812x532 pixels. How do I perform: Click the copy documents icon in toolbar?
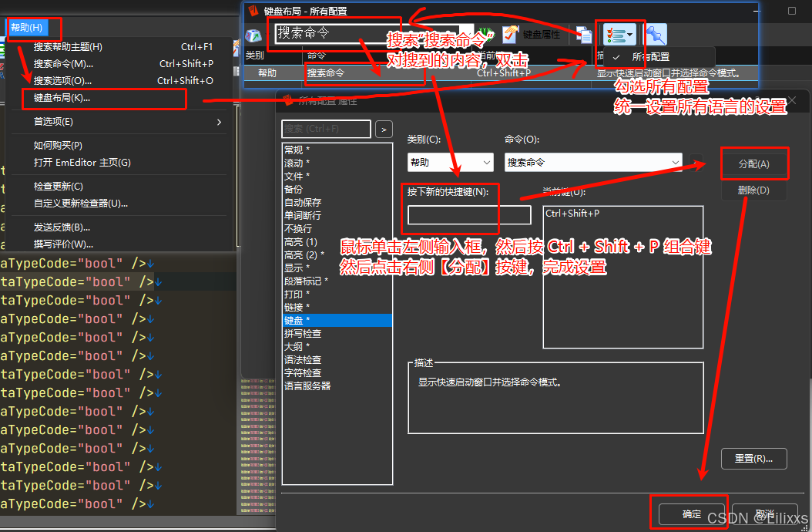pyautogui.click(x=584, y=35)
